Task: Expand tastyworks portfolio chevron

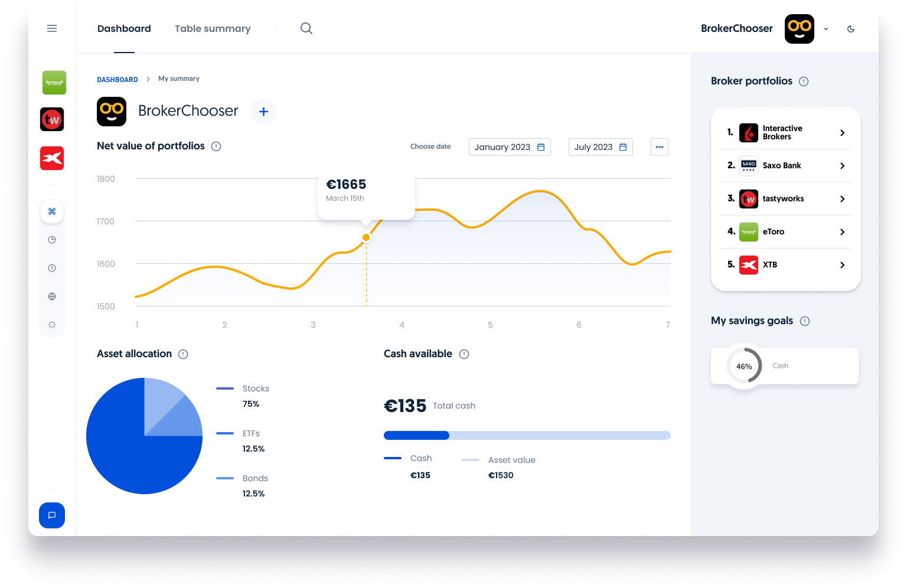Action: pyautogui.click(x=843, y=199)
